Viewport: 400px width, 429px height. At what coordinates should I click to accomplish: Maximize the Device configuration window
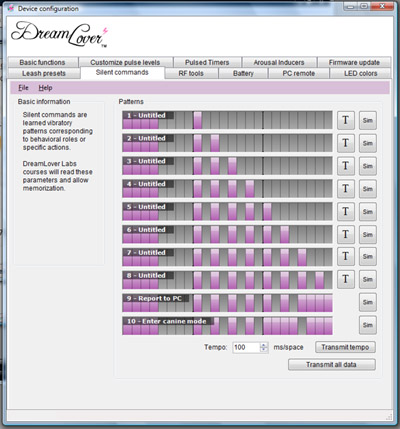[x=364, y=6]
